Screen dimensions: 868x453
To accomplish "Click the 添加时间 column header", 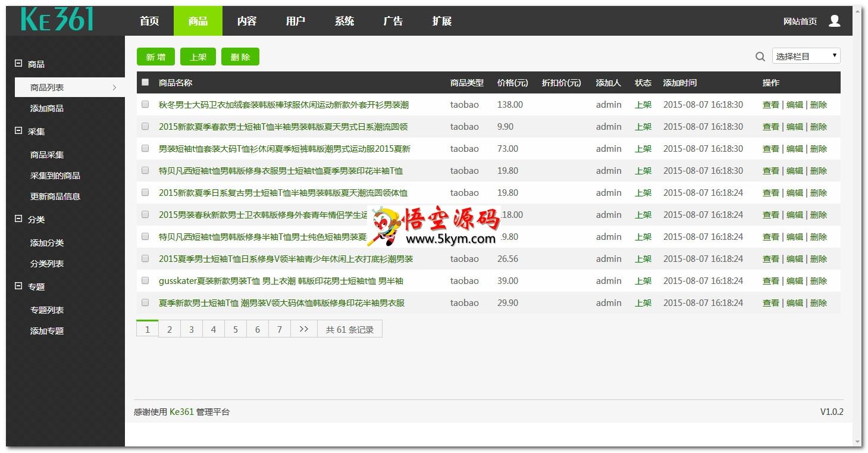I will (680, 83).
